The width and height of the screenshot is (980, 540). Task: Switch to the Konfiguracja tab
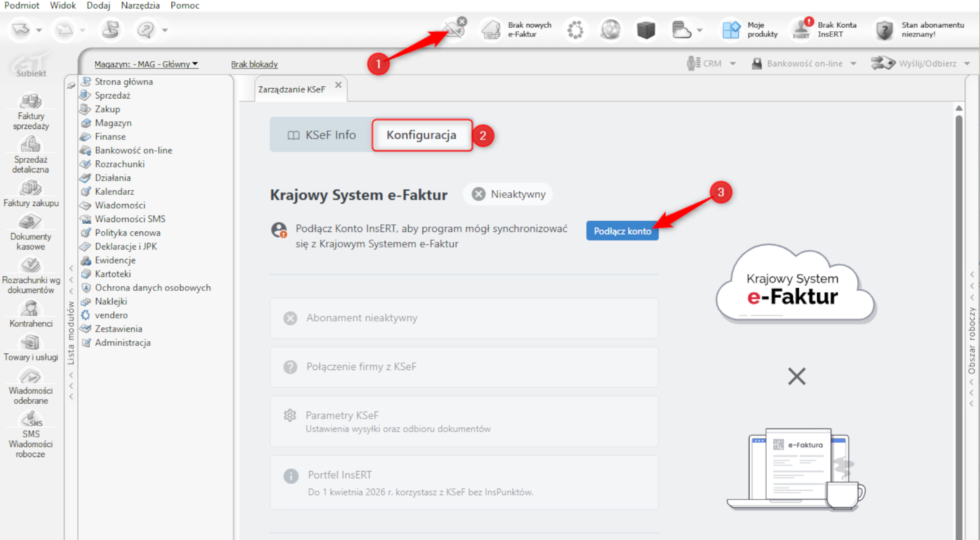421,135
